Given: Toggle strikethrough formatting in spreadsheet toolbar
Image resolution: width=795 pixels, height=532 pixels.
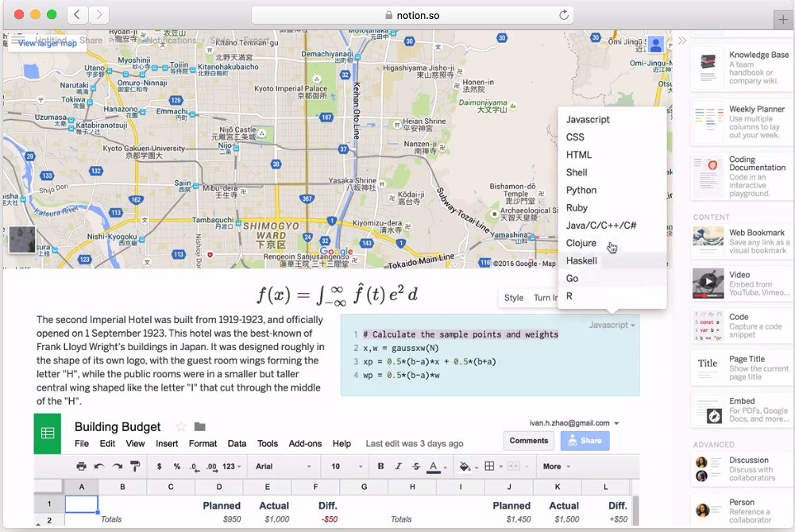Looking at the screenshot, I should click(415, 467).
